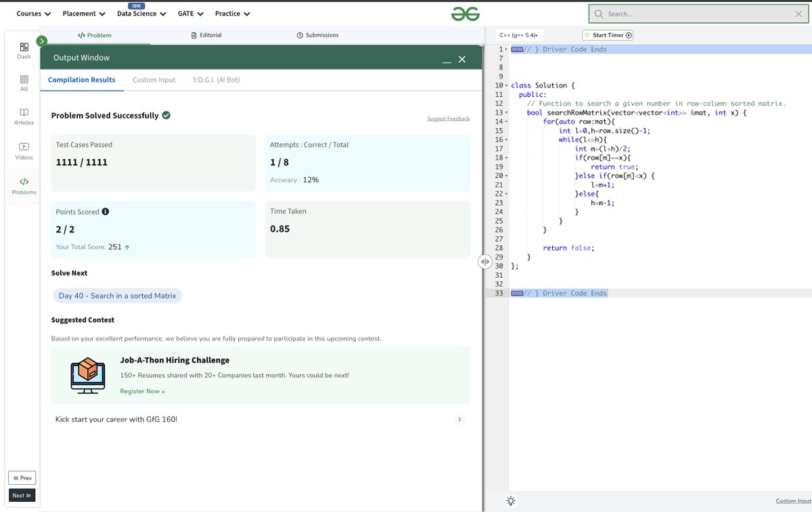Collapse code fold arrow at line 20
The height and width of the screenshot is (512, 812).
coord(506,175)
